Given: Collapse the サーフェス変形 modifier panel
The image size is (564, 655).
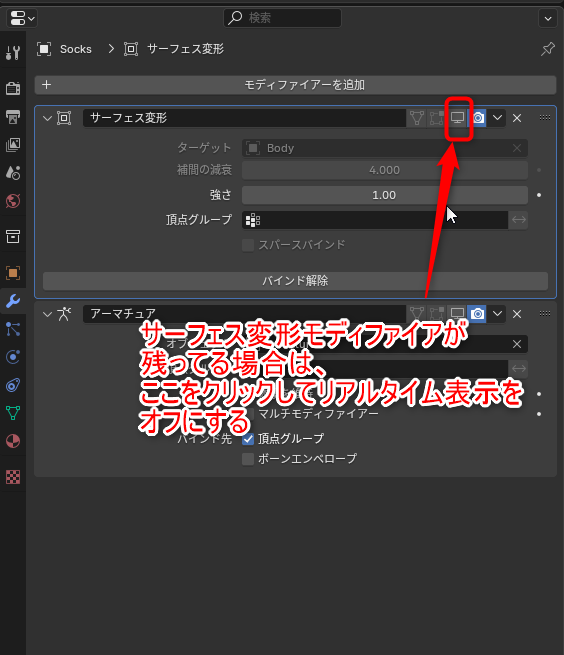Looking at the screenshot, I should coord(47,118).
